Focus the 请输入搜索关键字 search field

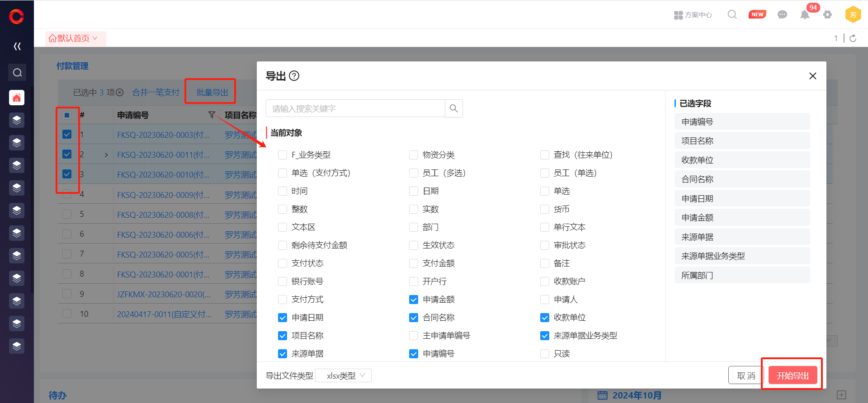coord(355,108)
